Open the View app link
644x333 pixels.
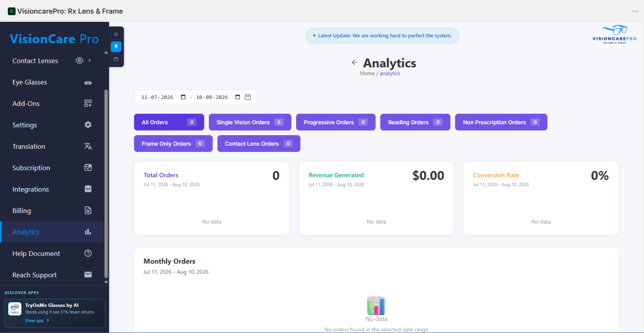tap(37, 321)
